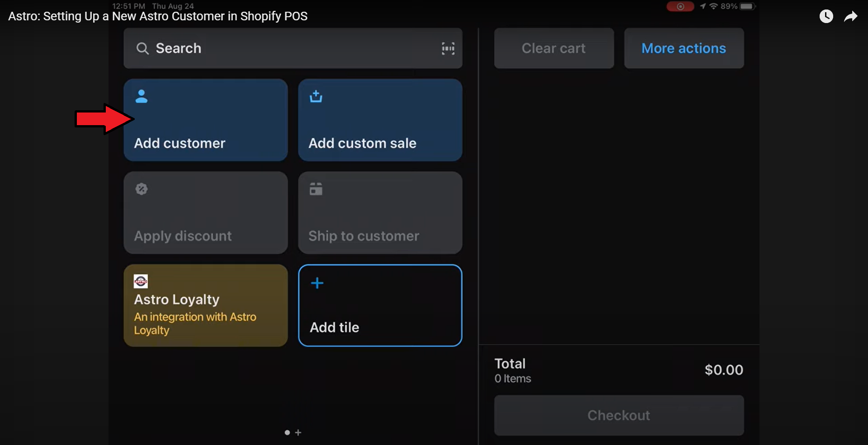Open the YouTube Watch later clock icon
Screen dimensions: 868x445
click(826, 17)
